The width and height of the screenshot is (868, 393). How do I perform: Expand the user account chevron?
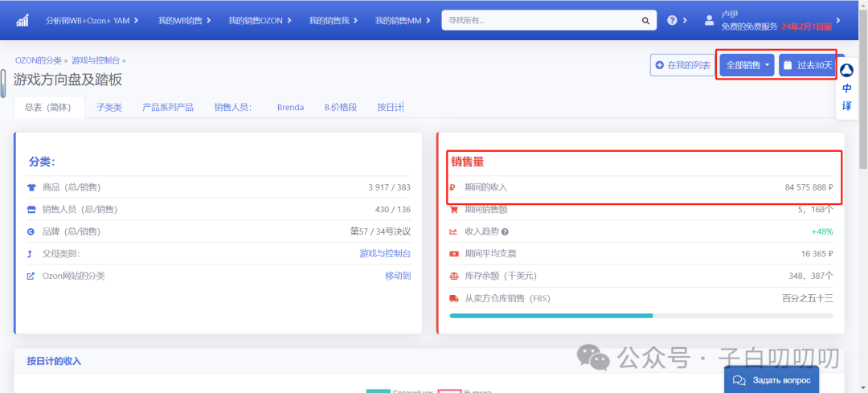pyautogui.click(x=838, y=20)
